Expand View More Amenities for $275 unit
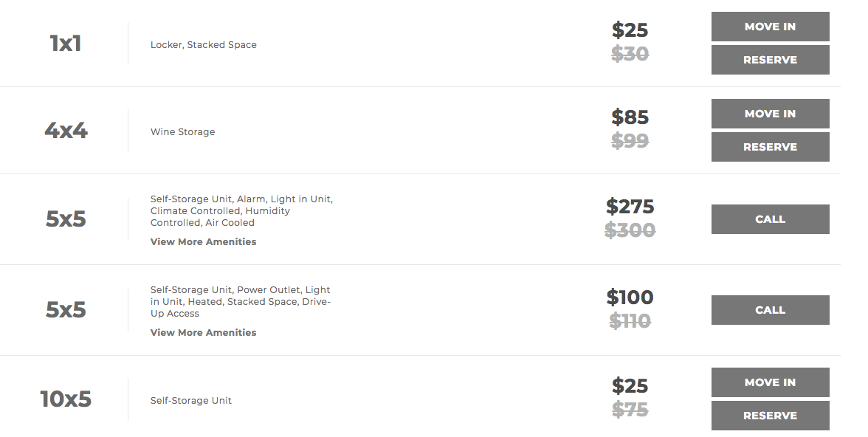The height and width of the screenshot is (437, 868). [203, 242]
